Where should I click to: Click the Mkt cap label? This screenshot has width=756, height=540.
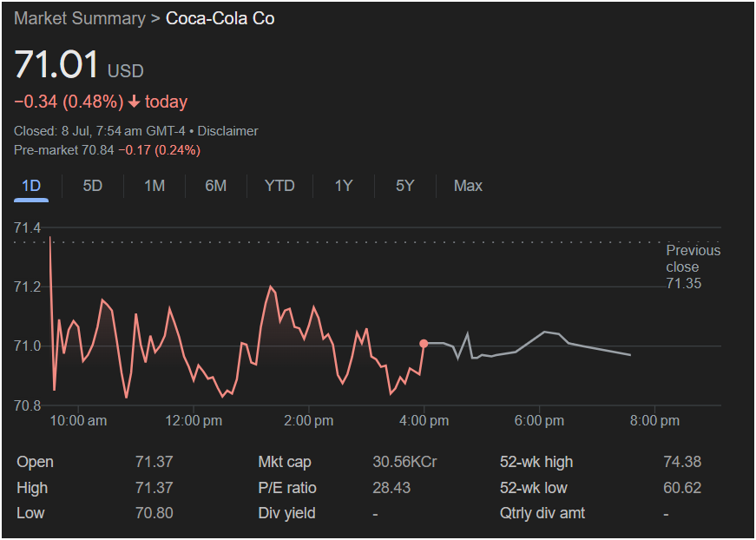click(285, 462)
